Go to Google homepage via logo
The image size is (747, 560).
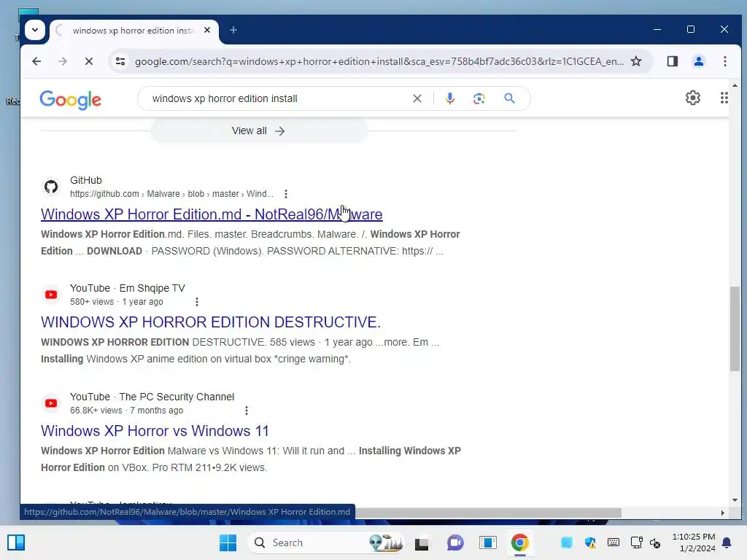pos(71,99)
